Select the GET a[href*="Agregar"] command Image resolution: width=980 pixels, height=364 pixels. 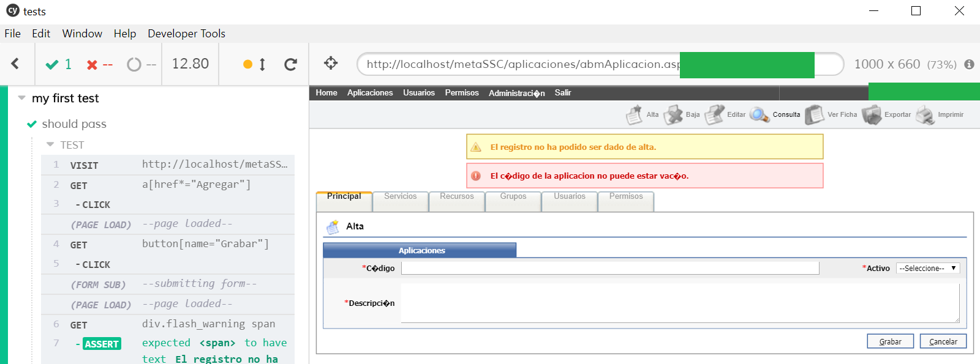pyautogui.click(x=168, y=185)
